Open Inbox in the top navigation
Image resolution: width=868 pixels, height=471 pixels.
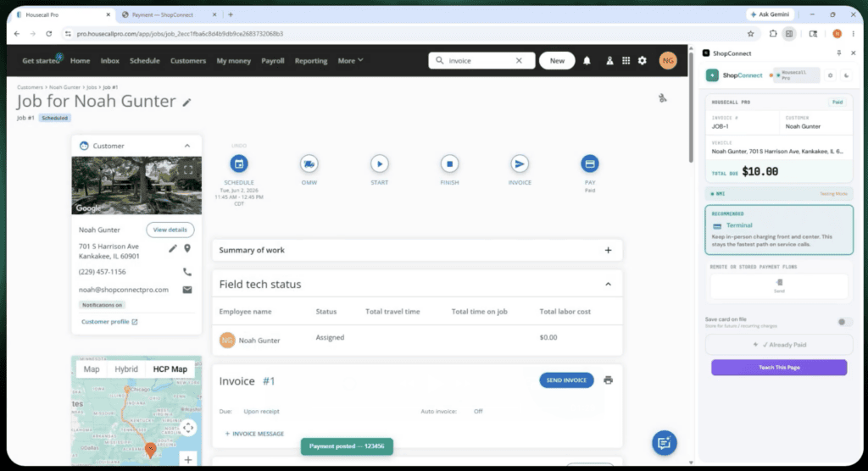(109, 61)
